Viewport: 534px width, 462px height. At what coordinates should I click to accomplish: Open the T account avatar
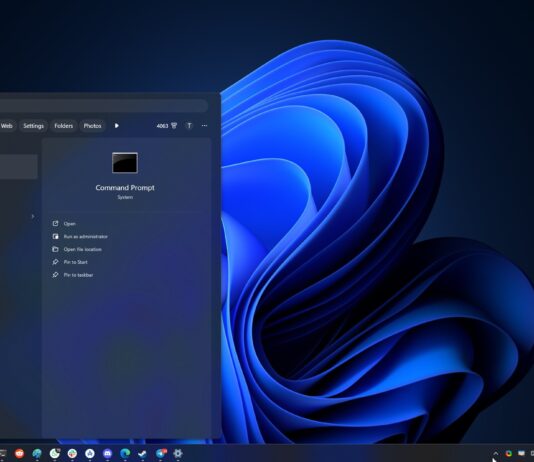click(189, 126)
